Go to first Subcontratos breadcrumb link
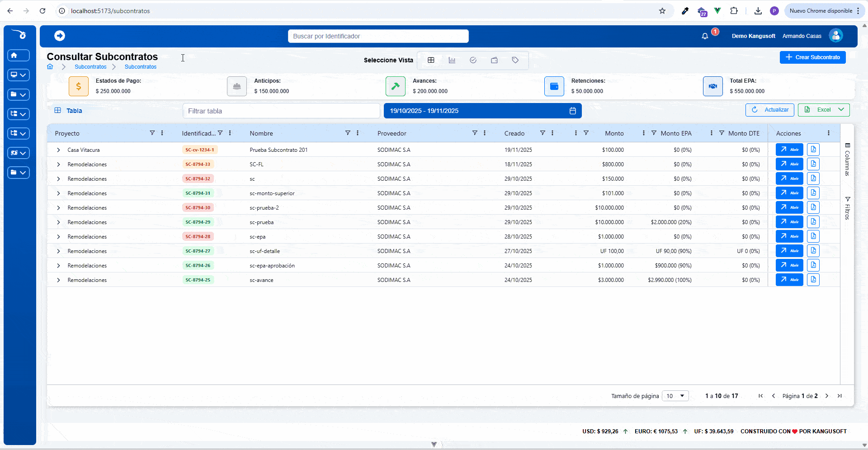Viewport: 868px width, 450px height. pos(90,66)
